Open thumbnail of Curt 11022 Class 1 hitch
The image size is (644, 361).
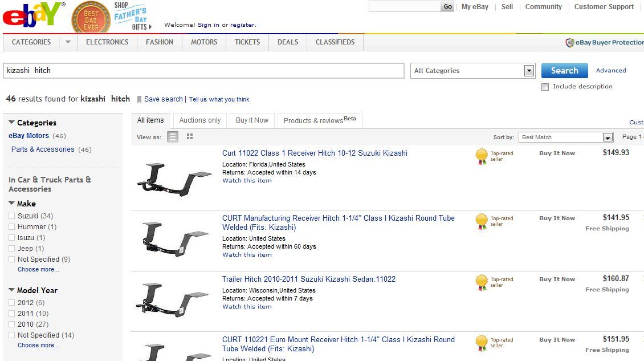(x=174, y=179)
